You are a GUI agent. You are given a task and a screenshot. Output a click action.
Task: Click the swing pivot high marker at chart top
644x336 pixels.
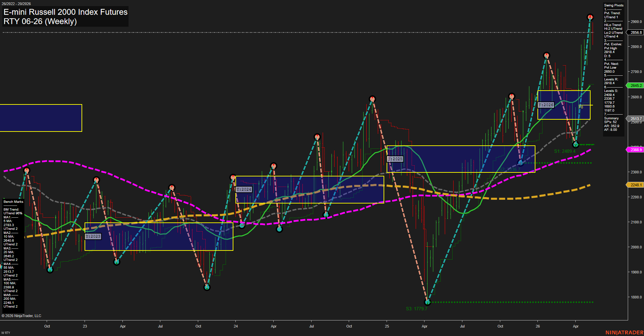[x=590, y=17]
